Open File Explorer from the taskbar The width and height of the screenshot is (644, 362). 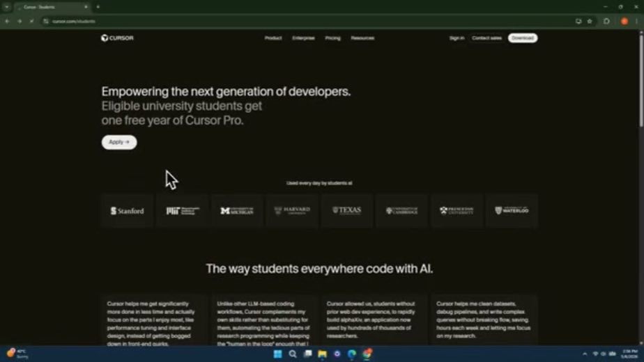click(x=323, y=354)
